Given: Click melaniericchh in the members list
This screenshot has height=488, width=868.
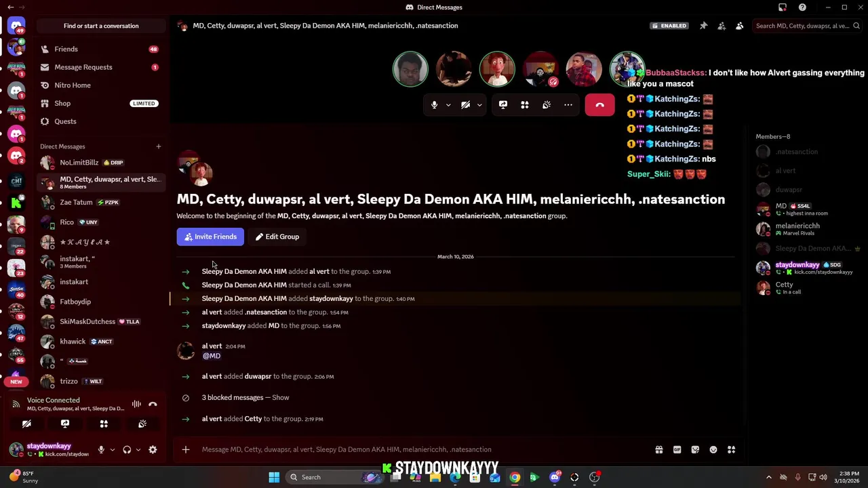Looking at the screenshot, I should tap(808, 229).
